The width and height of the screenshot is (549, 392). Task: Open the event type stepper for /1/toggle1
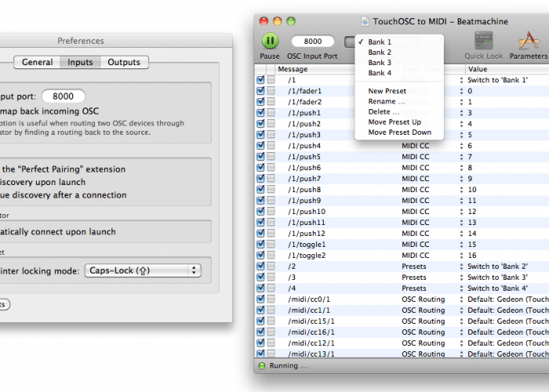(x=461, y=245)
